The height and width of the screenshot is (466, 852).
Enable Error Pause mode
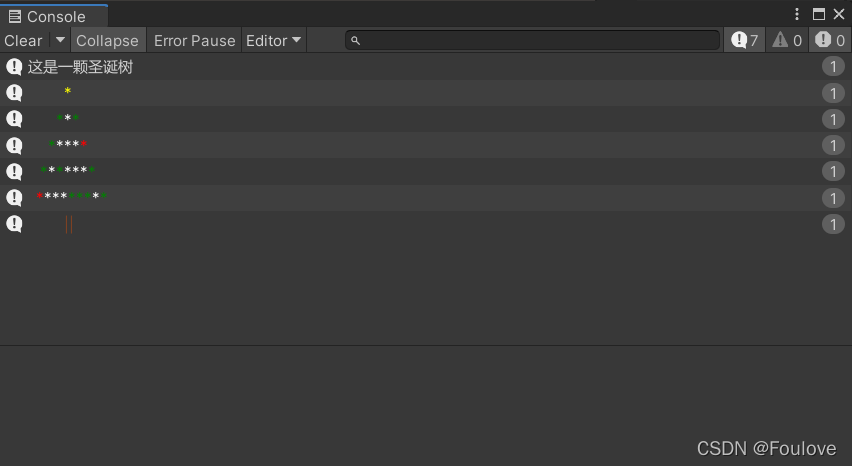click(195, 40)
